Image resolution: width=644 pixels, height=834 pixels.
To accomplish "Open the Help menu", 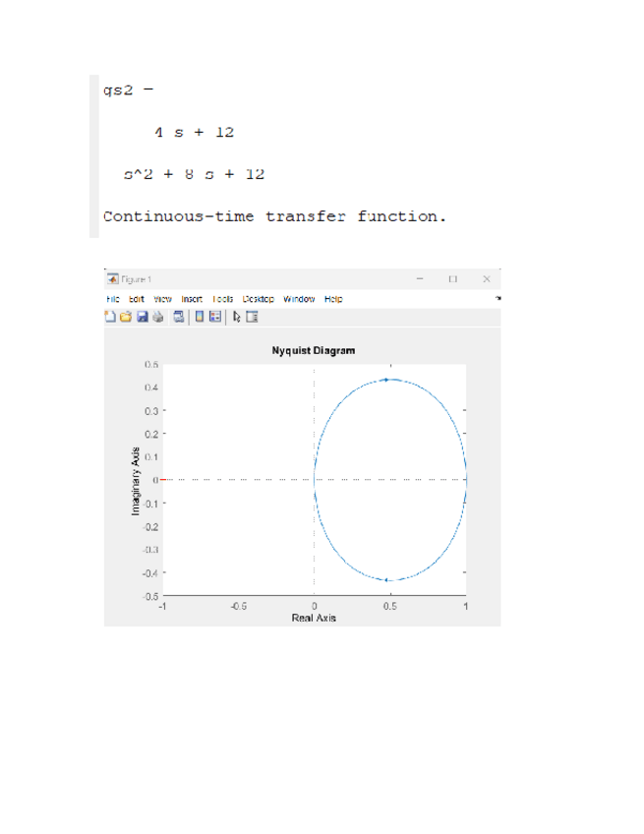I will click(x=333, y=299).
